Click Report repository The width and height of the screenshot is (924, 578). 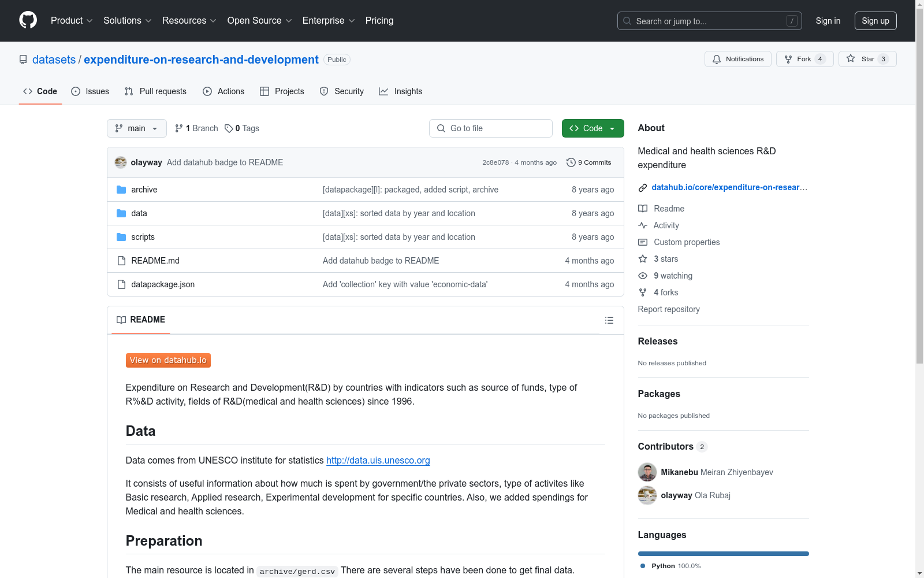click(x=669, y=309)
